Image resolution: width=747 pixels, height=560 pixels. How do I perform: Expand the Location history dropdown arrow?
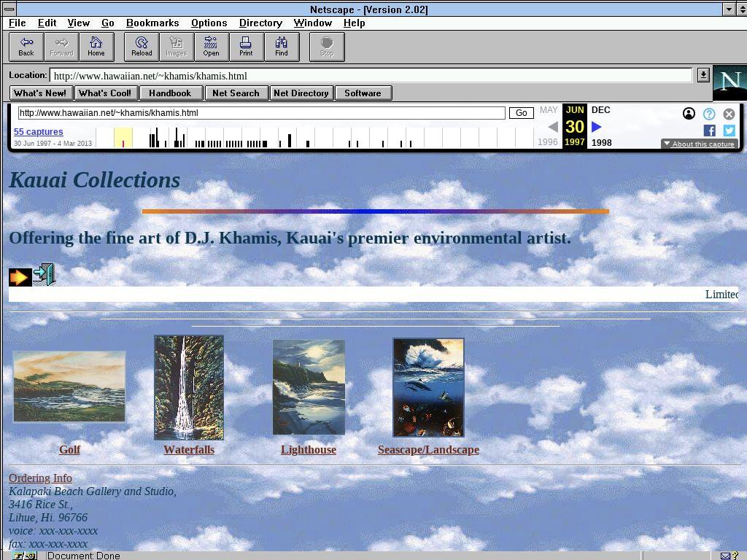pos(703,75)
